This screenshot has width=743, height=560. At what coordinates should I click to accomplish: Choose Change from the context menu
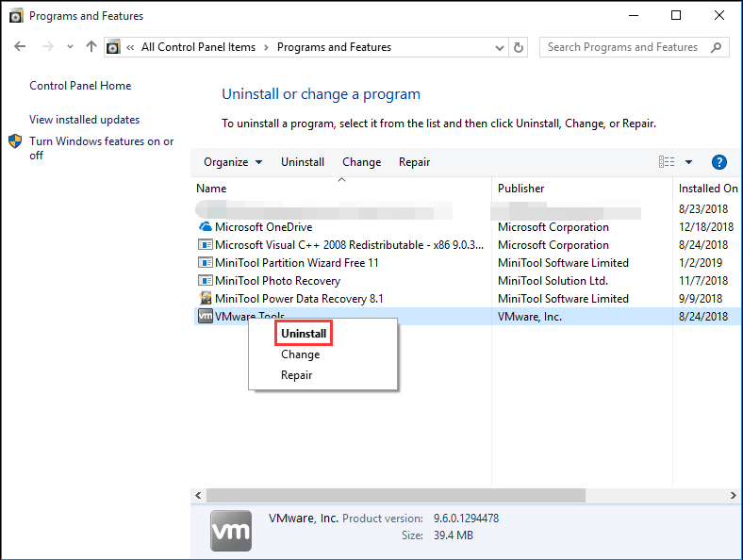301,354
